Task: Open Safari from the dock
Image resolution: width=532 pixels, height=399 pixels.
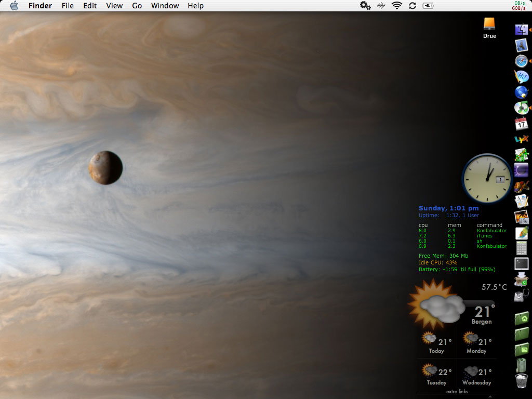Action: click(x=521, y=61)
